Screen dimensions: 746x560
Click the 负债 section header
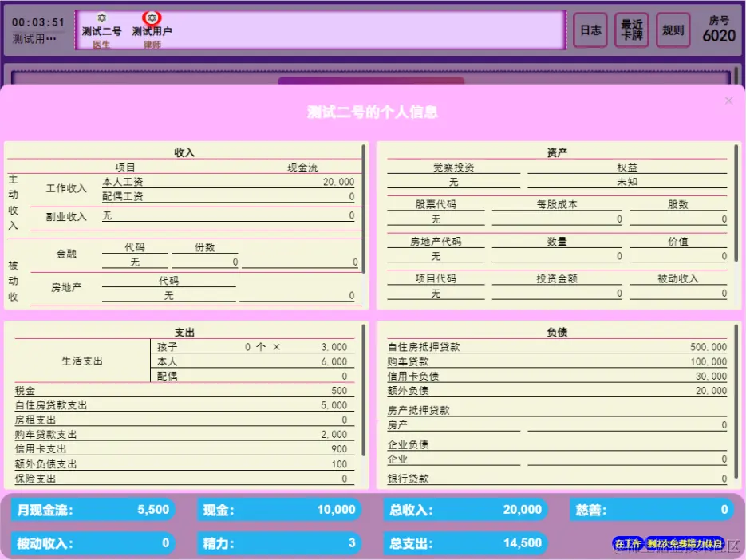(x=557, y=332)
